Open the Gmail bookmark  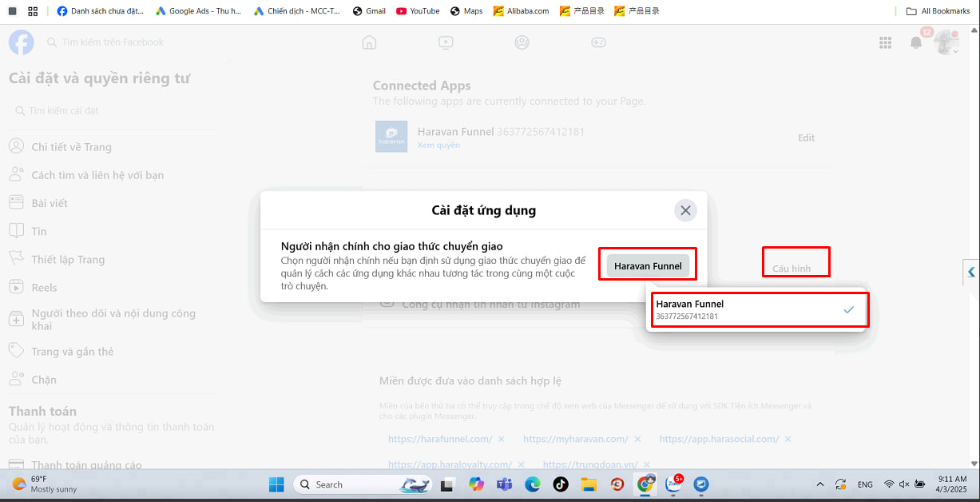coord(369,11)
